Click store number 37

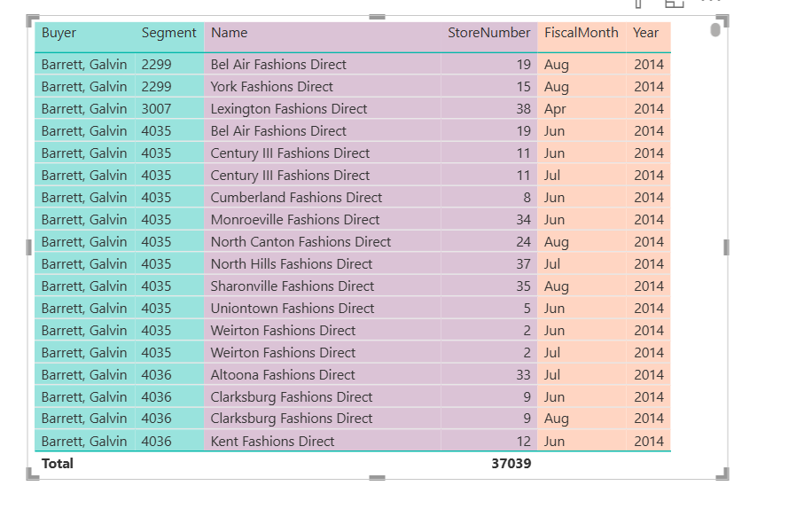coord(524,264)
